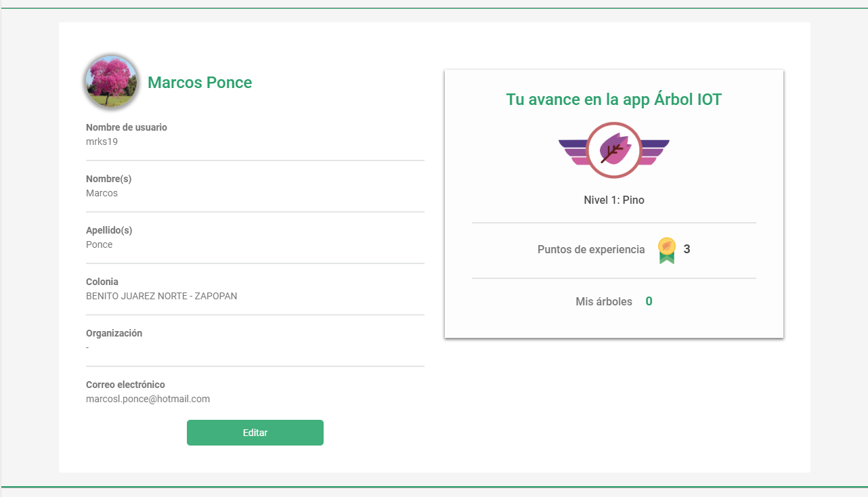Click the experience points medal icon
868x497 pixels.
(667, 250)
